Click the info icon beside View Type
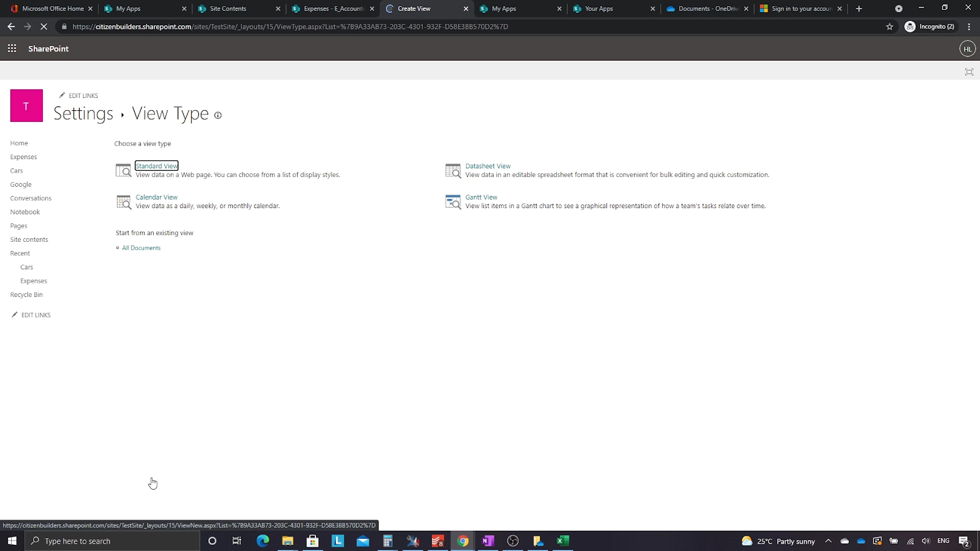This screenshot has height=551, width=980. coord(217,115)
